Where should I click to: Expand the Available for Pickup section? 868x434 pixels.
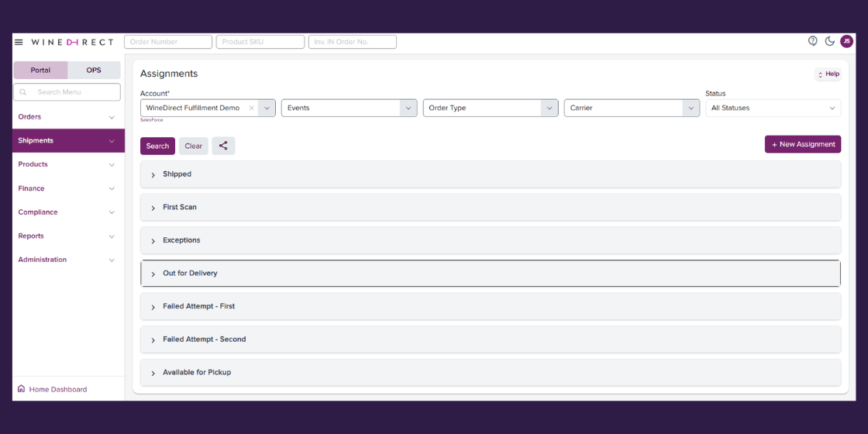491,373
